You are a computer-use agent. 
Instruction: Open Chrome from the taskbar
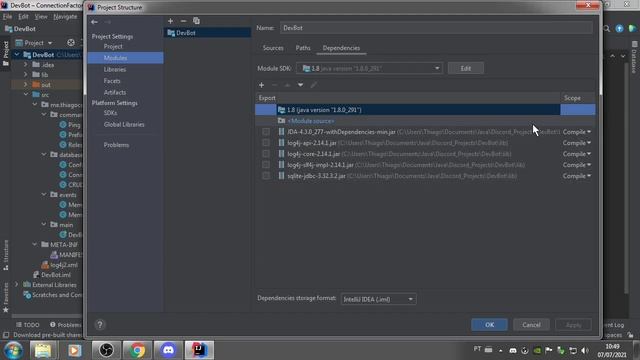click(x=138, y=350)
